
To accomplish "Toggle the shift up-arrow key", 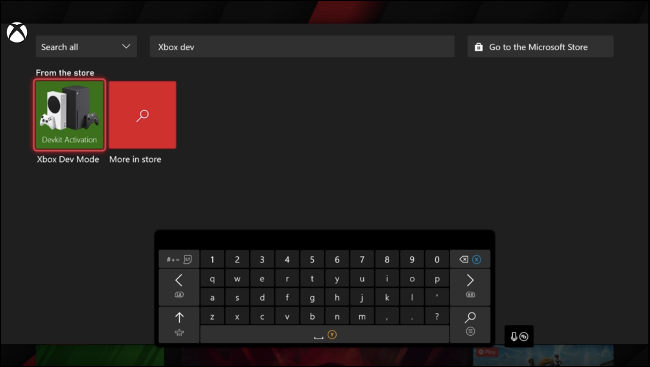I will [x=179, y=324].
